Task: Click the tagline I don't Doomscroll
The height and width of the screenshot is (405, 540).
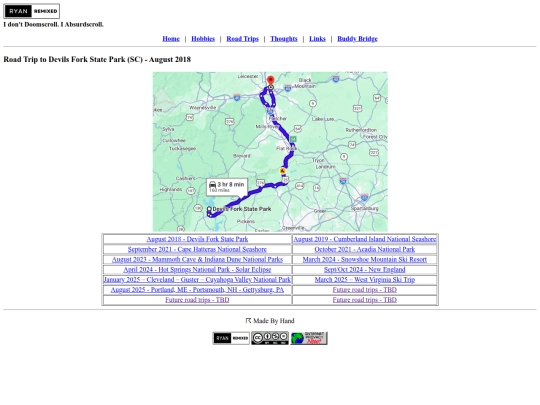Action: coord(53,24)
